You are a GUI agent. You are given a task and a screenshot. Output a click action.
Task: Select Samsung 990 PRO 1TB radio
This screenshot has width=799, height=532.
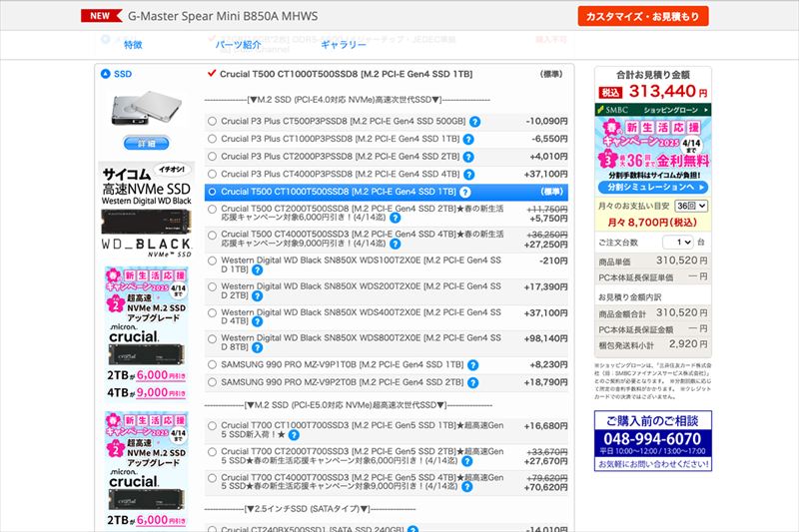point(212,364)
